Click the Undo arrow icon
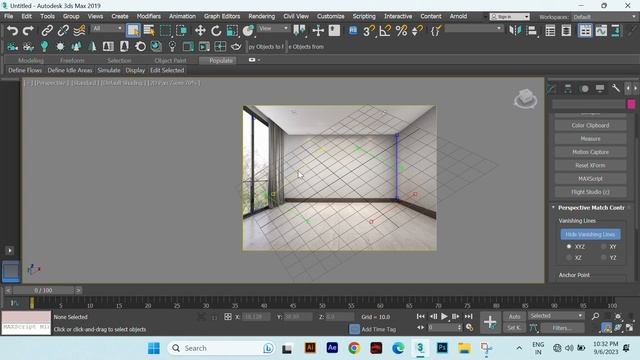Image resolution: width=640 pixels, height=360 pixels. (12, 31)
